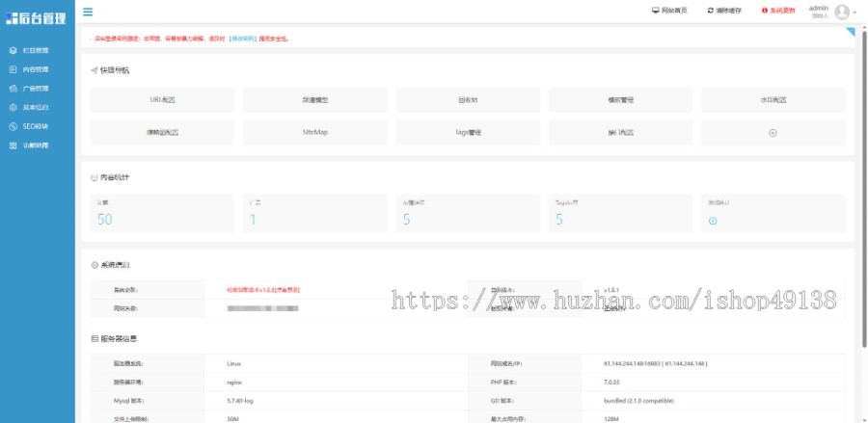Open 栏目管理 in the sidebar

[37, 50]
